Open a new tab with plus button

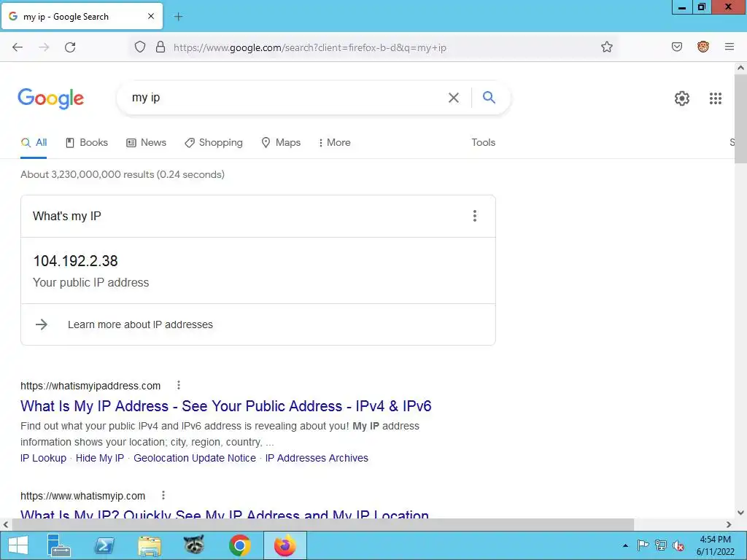(x=178, y=17)
